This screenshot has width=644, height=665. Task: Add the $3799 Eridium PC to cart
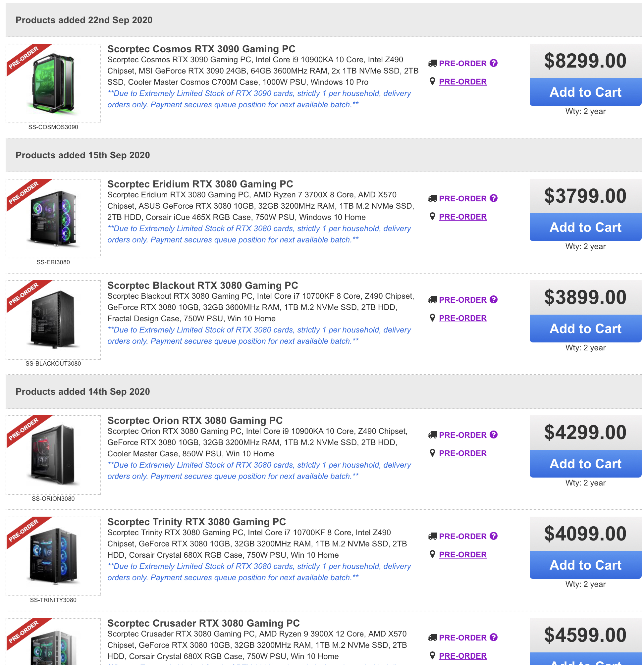[585, 227]
